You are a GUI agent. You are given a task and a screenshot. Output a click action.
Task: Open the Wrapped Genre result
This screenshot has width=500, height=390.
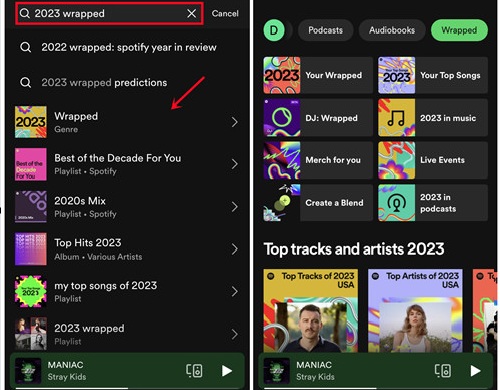tap(127, 122)
